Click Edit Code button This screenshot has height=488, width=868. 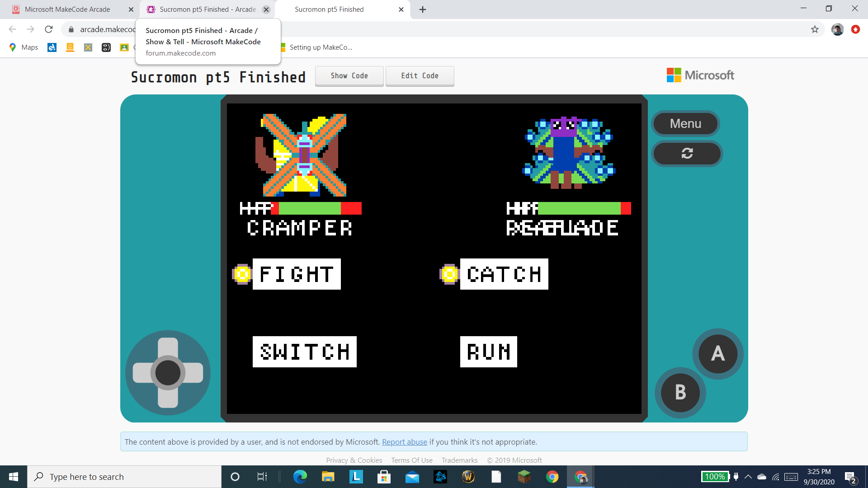pos(420,76)
